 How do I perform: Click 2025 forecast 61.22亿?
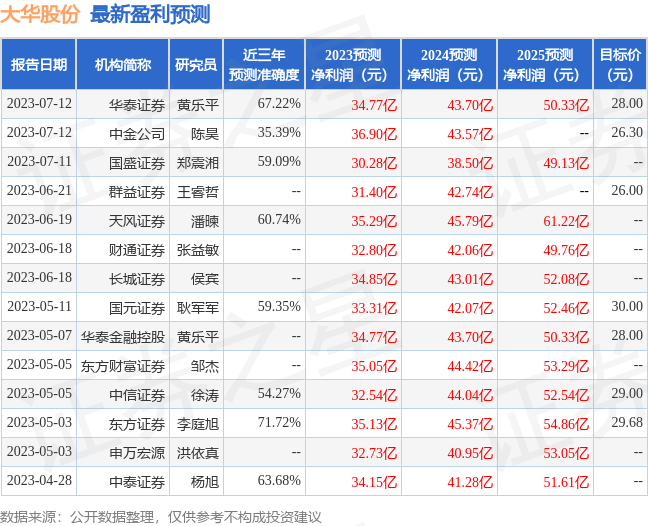566,221
